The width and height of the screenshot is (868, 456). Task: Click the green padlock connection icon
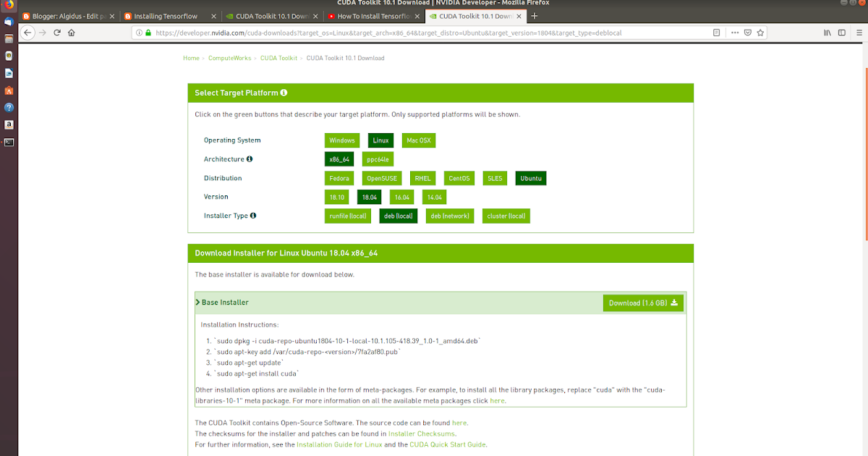tap(149, 33)
